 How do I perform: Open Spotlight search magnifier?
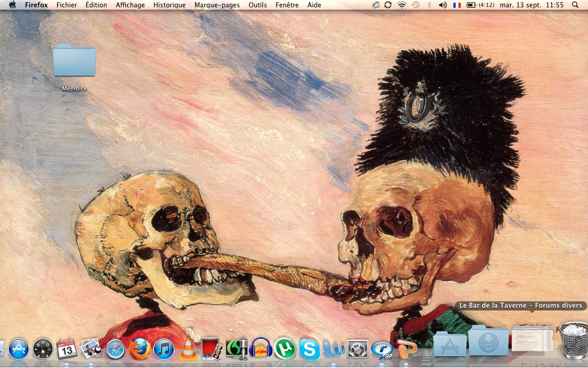pos(576,5)
